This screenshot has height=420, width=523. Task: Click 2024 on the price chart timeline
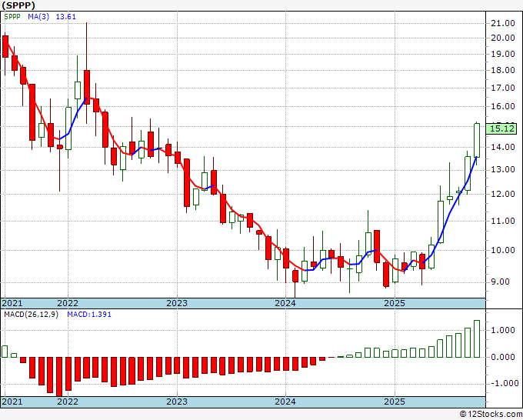click(x=285, y=303)
